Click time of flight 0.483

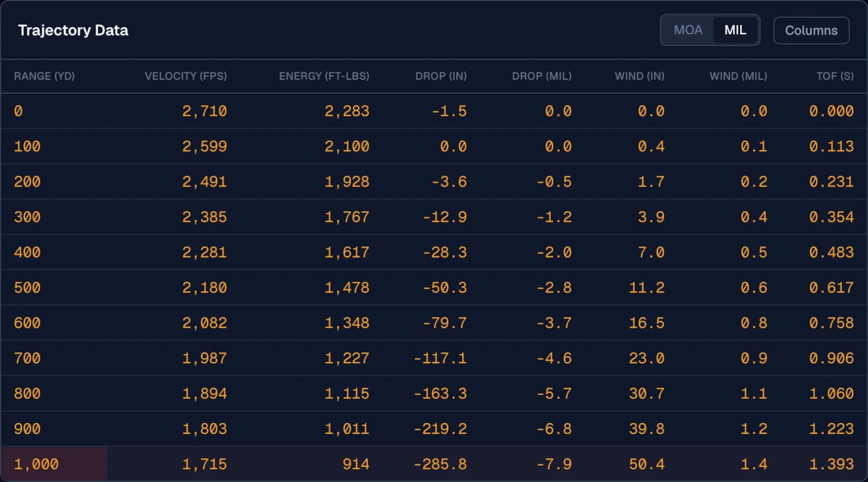tap(831, 252)
